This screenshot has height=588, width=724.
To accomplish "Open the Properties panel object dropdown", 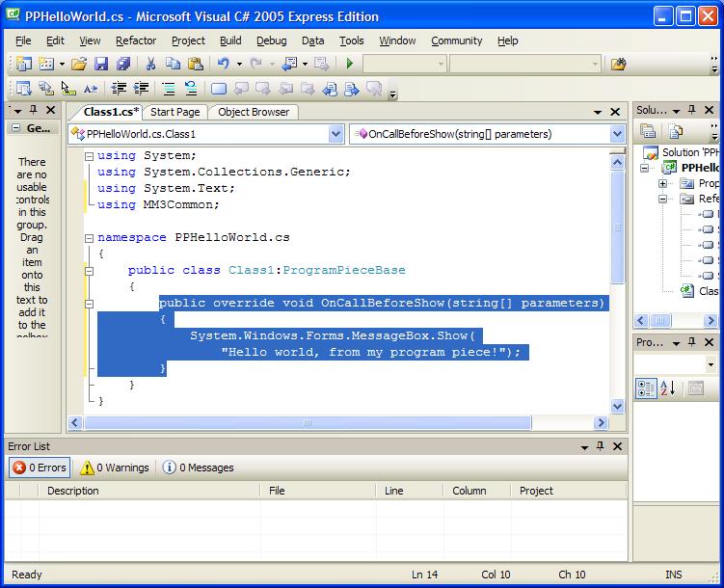I will coord(711,364).
